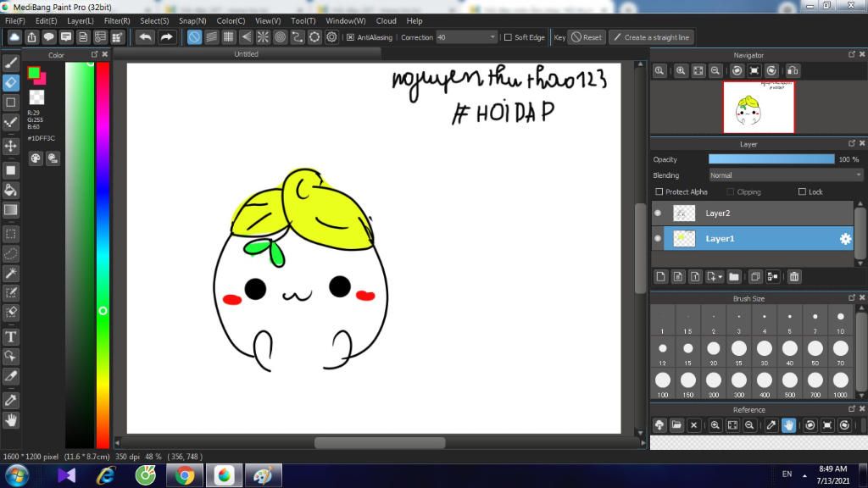Click foreground green color swatch
The image size is (868, 488).
[x=34, y=73]
